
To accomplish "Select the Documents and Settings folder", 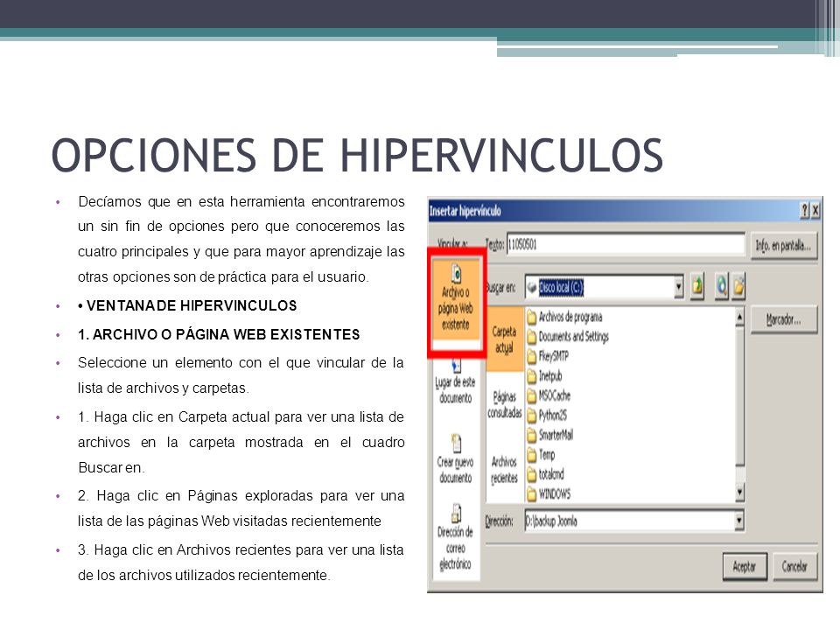I will tap(568, 336).
